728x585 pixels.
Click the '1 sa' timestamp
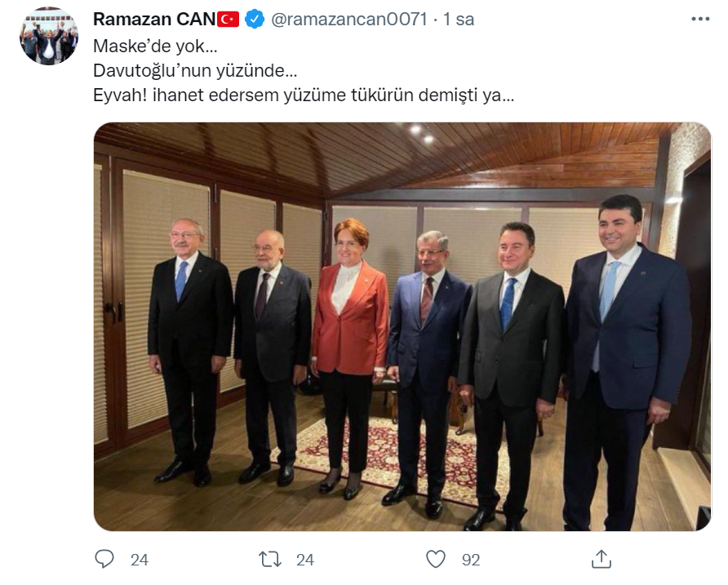(x=459, y=19)
